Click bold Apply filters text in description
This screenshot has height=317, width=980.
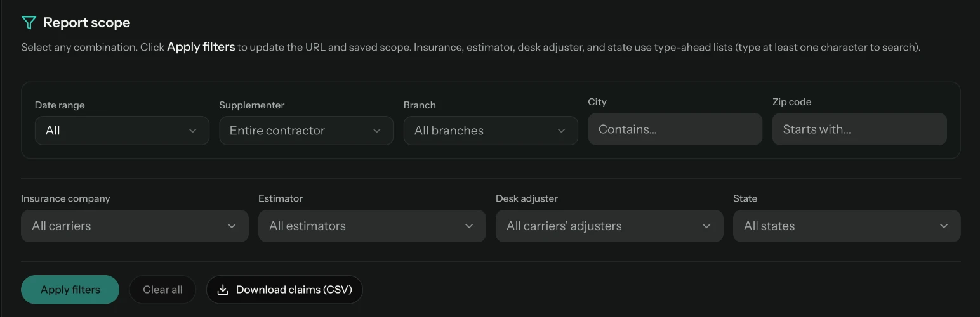coord(201,47)
